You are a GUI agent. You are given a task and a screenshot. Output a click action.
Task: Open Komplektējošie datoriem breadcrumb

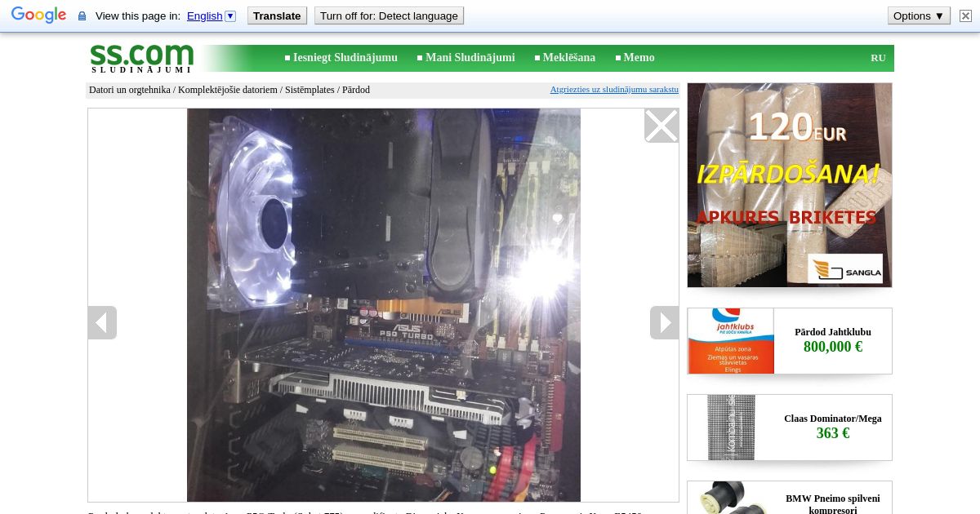(228, 90)
